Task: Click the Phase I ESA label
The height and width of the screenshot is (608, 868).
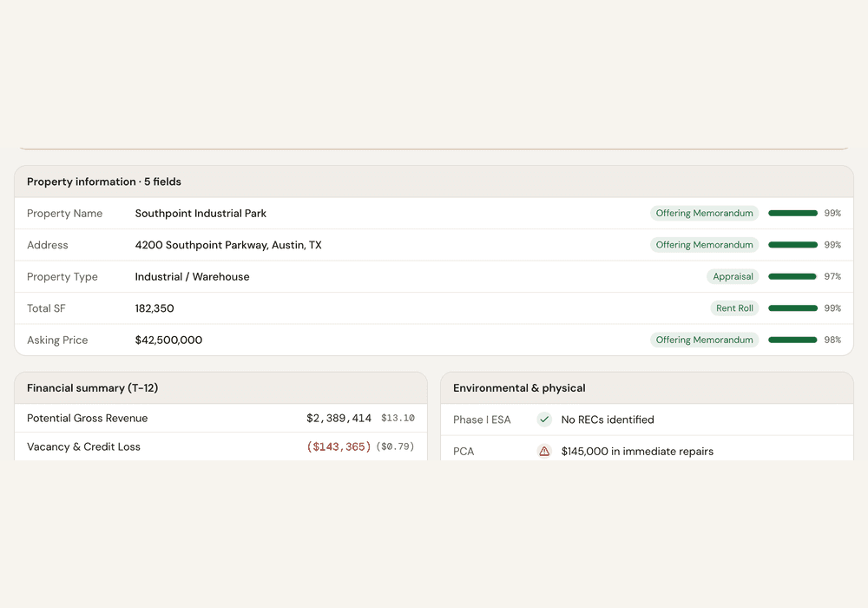Action: coord(482,420)
